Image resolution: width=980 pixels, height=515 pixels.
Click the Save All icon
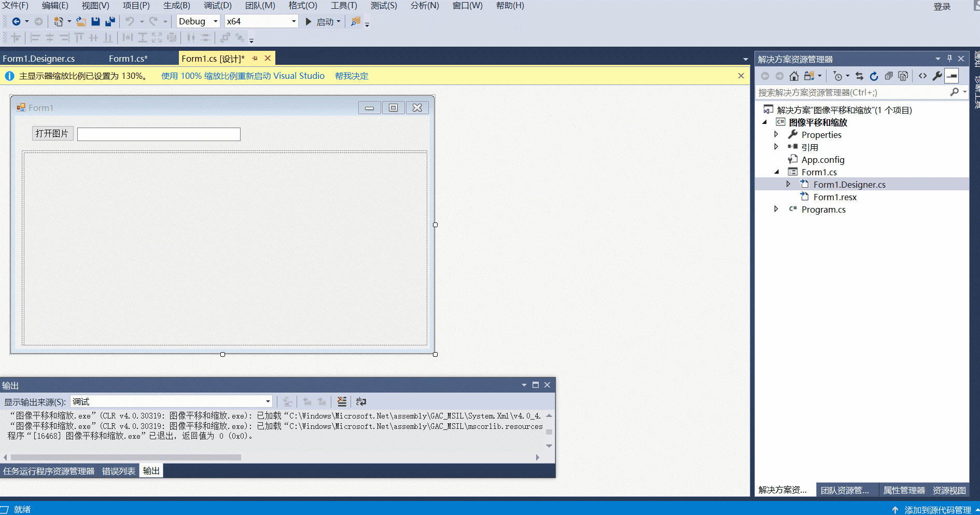pos(110,21)
